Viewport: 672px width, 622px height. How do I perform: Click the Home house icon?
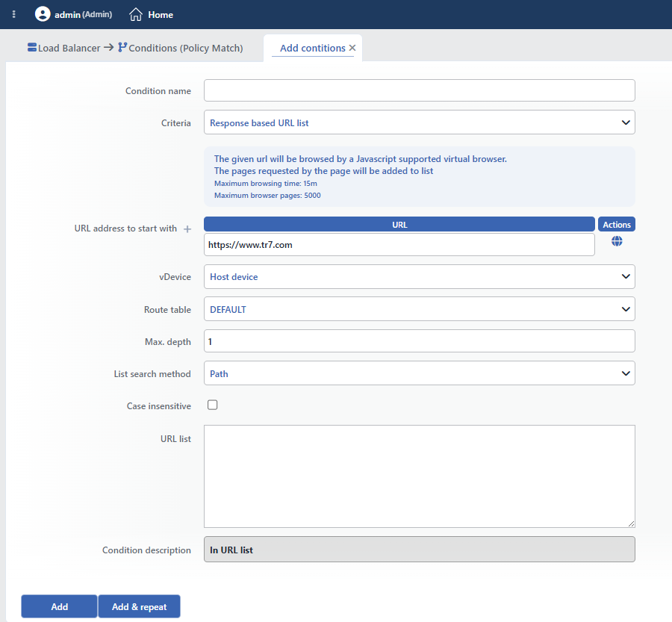(136, 14)
